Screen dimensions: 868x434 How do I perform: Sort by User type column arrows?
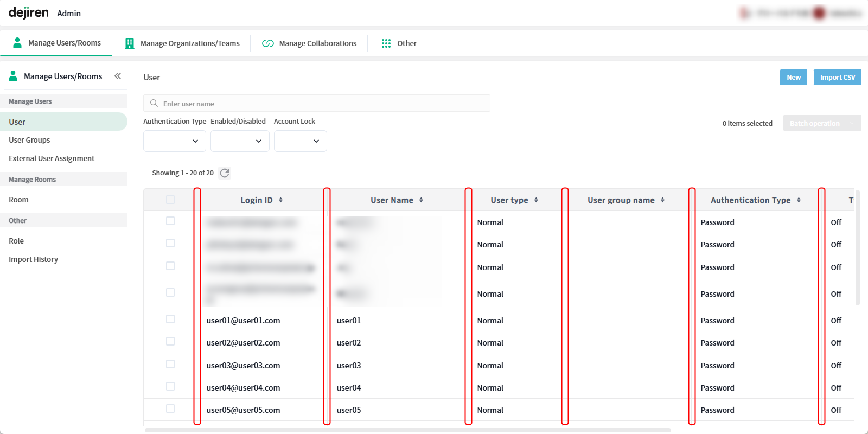coord(536,200)
